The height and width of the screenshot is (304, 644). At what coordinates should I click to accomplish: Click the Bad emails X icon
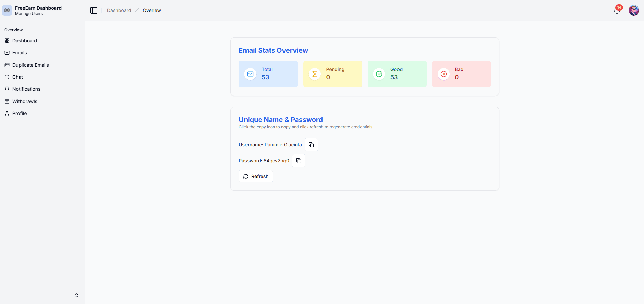click(444, 74)
